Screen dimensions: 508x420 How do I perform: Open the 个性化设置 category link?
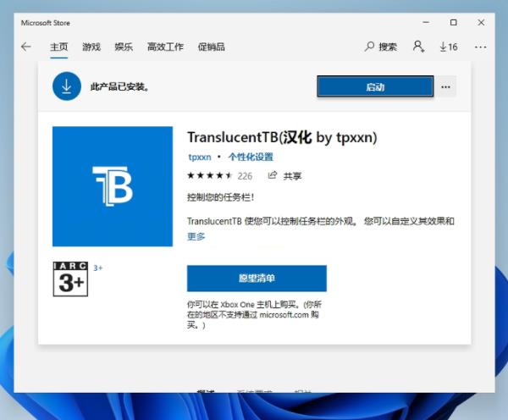(x=251, y=157)
